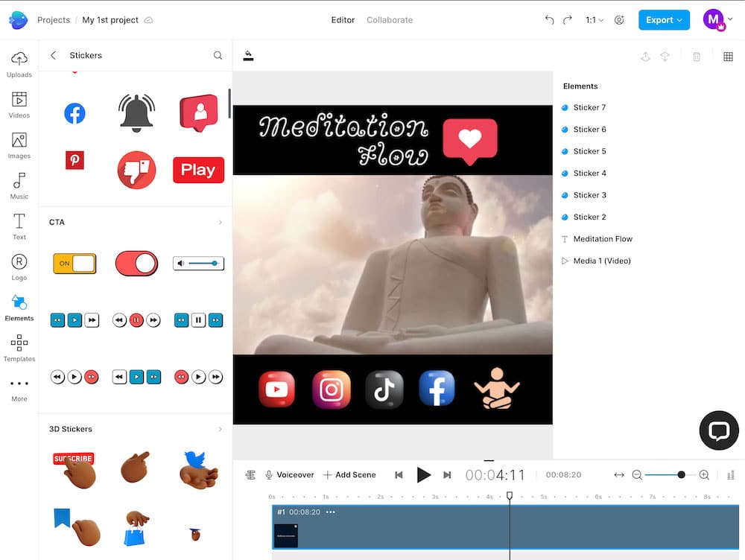
Task: Add the thumbs-down dislike sticker
Action: click(x=136, y=170)
